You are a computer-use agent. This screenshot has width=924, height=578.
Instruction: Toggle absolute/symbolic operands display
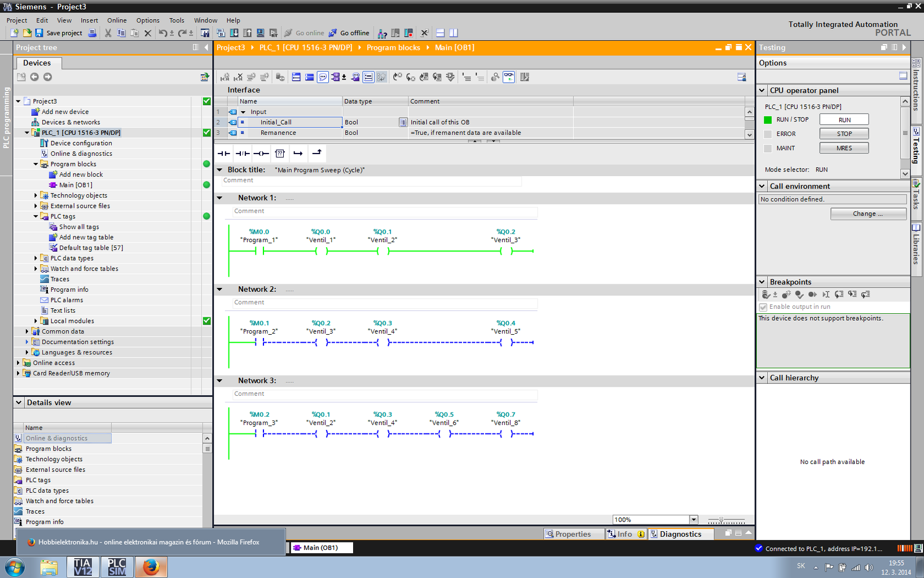tap(336, 77)
